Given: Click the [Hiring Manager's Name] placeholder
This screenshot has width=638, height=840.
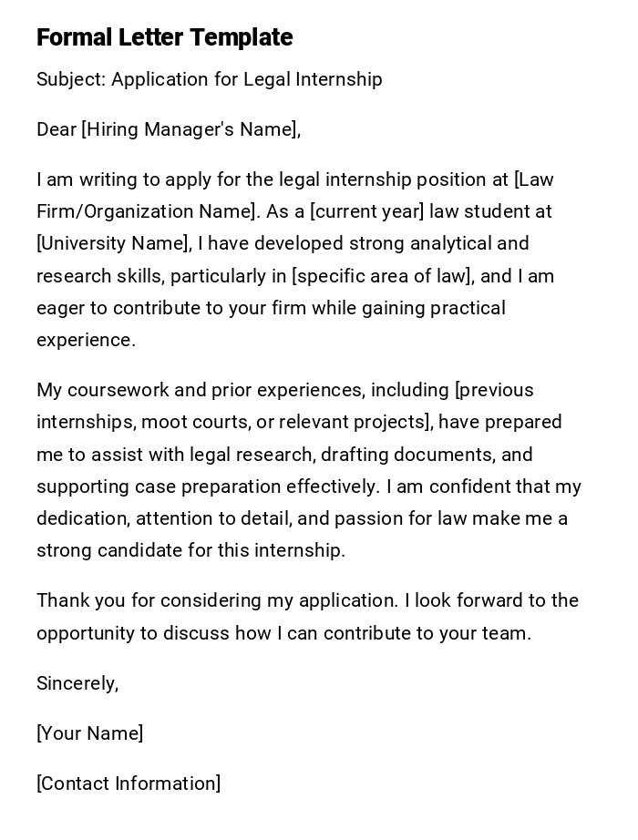Looking at the screenshot, I should [190, 129].
